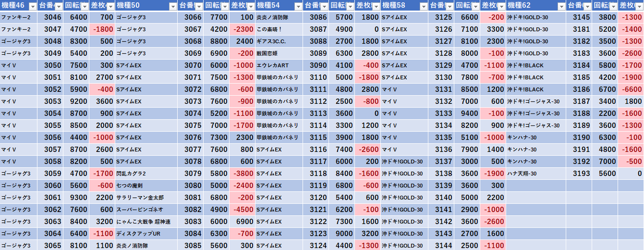
Task: Select machine number cell 3186
Action: 579,89
